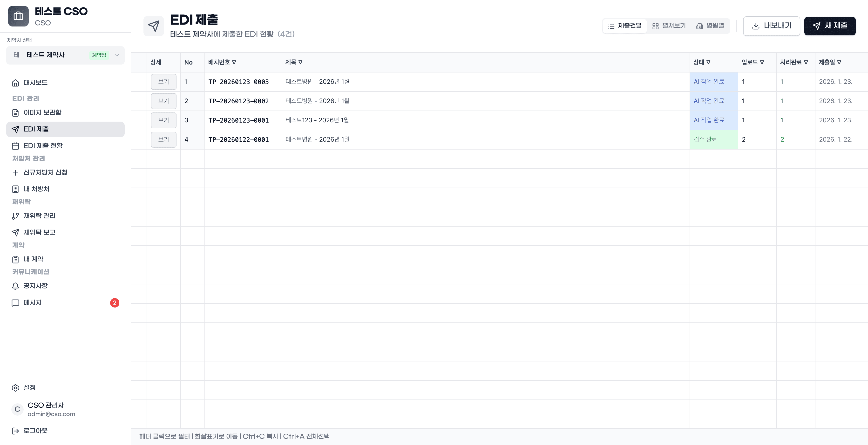This screenshot has width=868, height=445.
Task: Click the 재위탁 관리 branch icon
Action: [15, 216]
